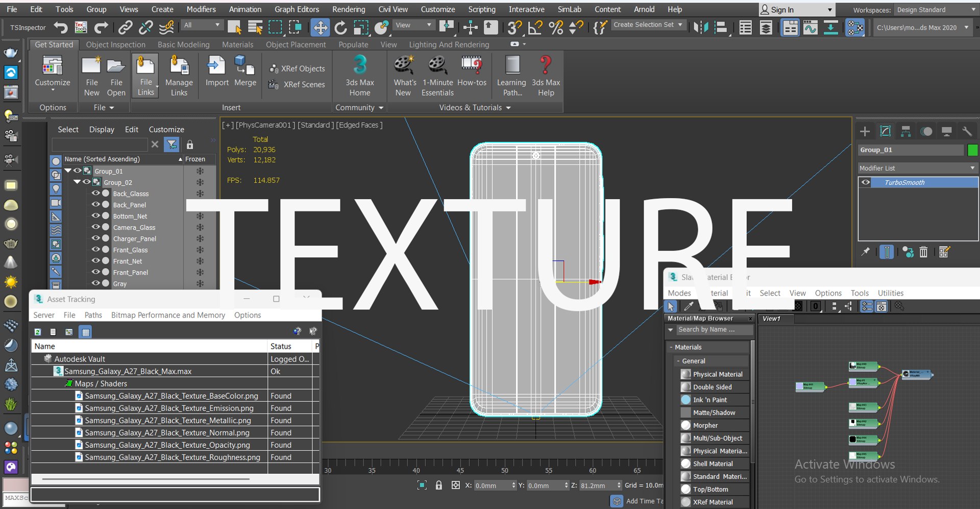
Task: Click the XRef Objects button
Action: coord(297,68)
